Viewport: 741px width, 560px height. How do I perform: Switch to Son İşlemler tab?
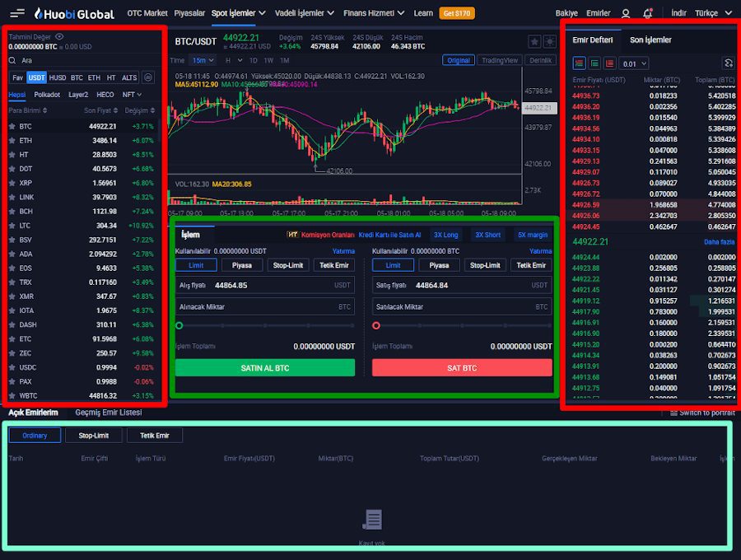click(x=650, y=40)
